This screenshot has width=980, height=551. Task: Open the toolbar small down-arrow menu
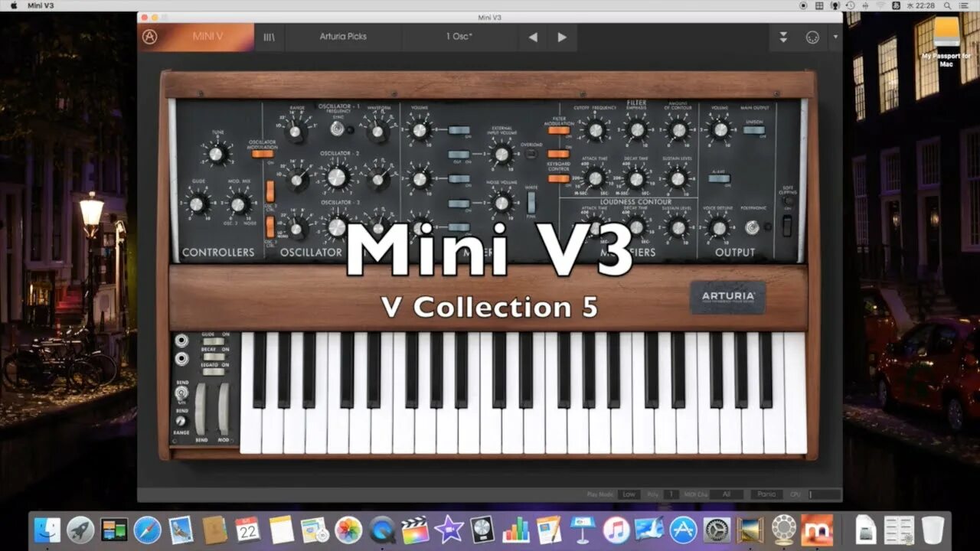tap(835, 37)
